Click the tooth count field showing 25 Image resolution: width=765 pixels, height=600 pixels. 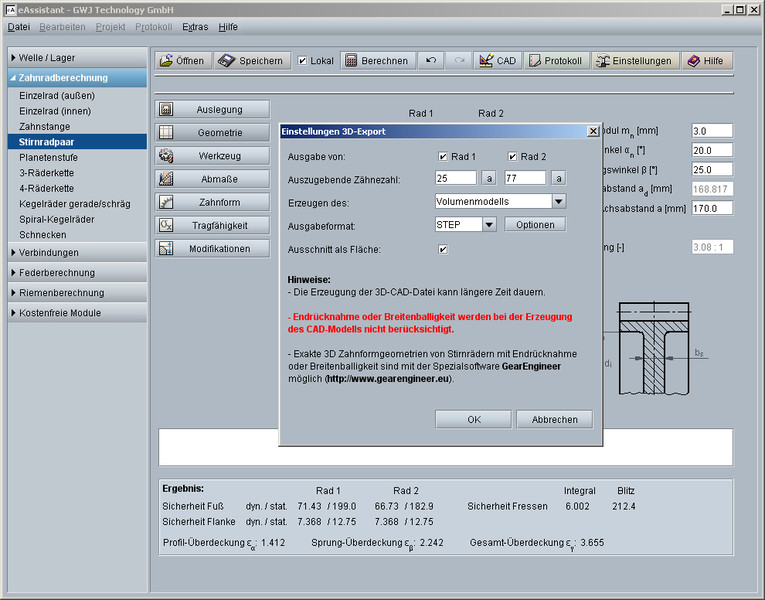pyautogui.click(x=455, y=178)
